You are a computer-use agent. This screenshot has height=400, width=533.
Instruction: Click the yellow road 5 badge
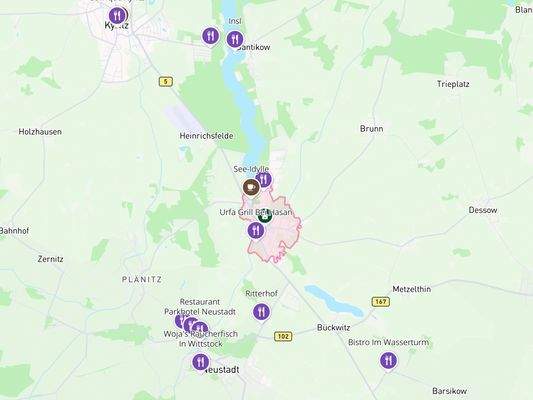pyautogui.click(x=166, y=82)
